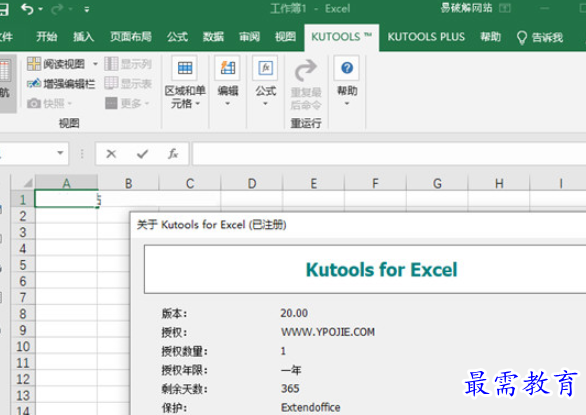Viewport: 586px width, 415px height.
Task: Open the 插入 ribbon tab
Action: 83,37
